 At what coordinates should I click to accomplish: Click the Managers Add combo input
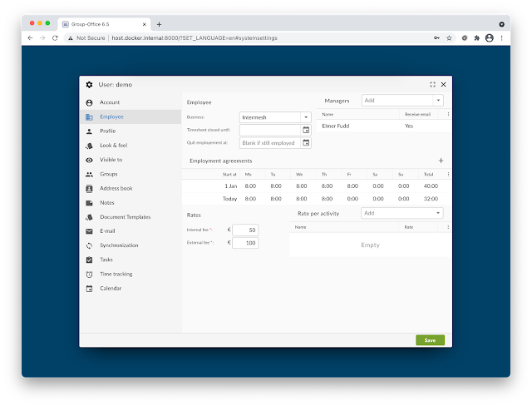397,100
